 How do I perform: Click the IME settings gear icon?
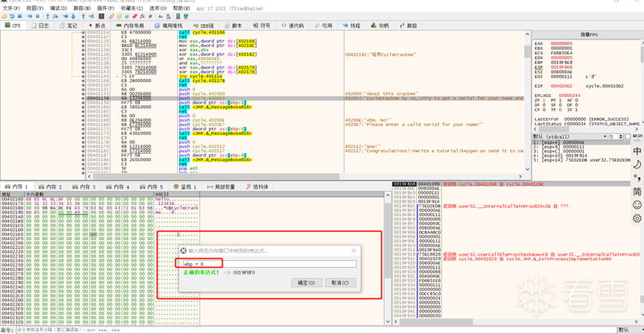click(637, 218)
